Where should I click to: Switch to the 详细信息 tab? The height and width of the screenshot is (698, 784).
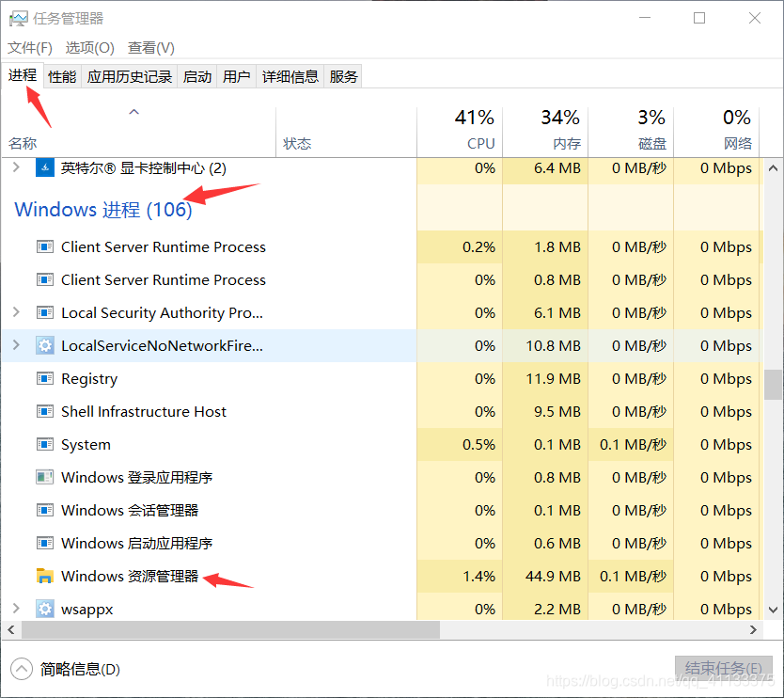tap(290, 76)
